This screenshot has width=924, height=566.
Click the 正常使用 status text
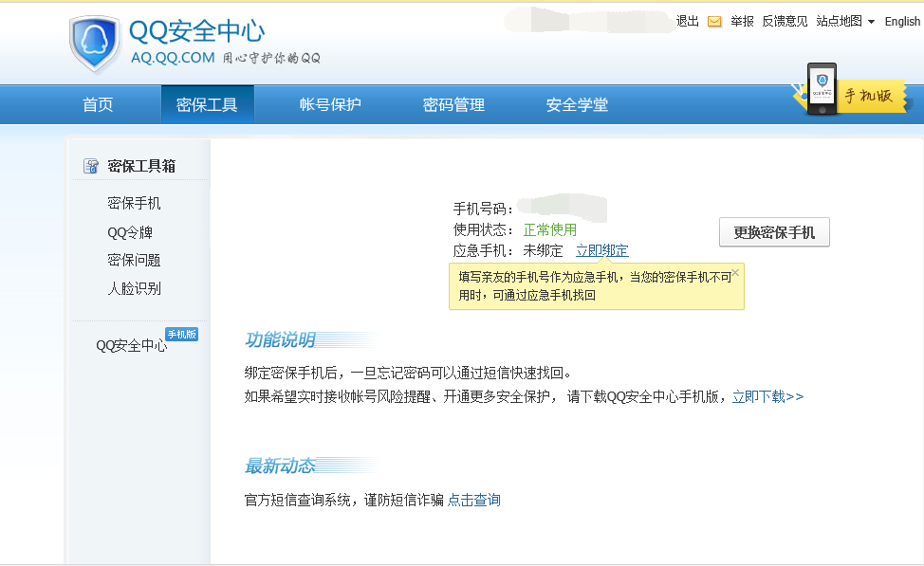click(x=550, y=229)
